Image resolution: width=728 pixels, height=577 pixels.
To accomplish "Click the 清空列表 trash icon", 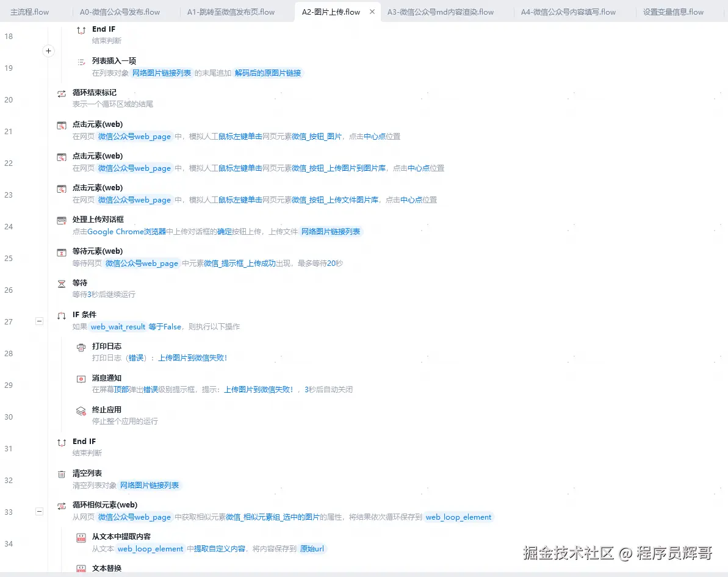I will pos(61,475).
